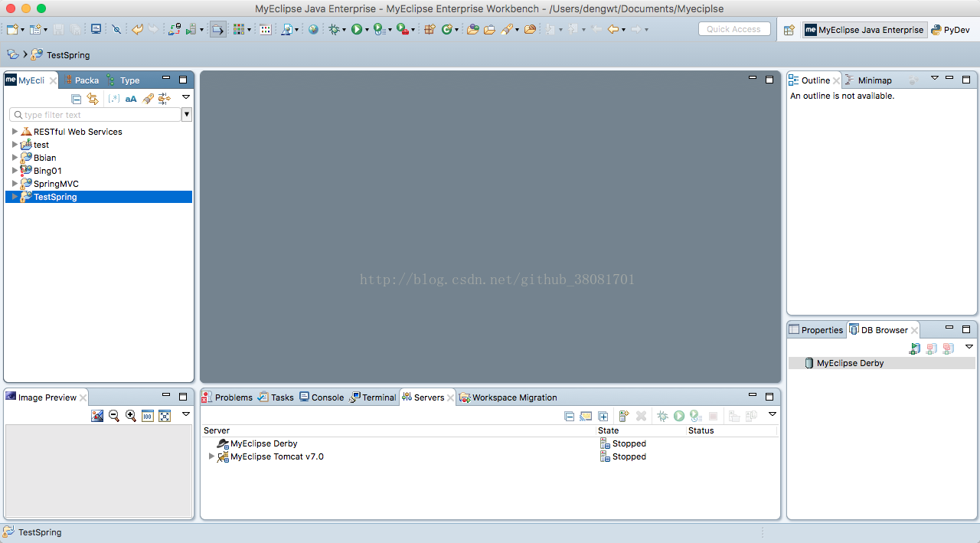Maximize the editor area
Screen dimensions: 980x543
click(x=769, y=80)
